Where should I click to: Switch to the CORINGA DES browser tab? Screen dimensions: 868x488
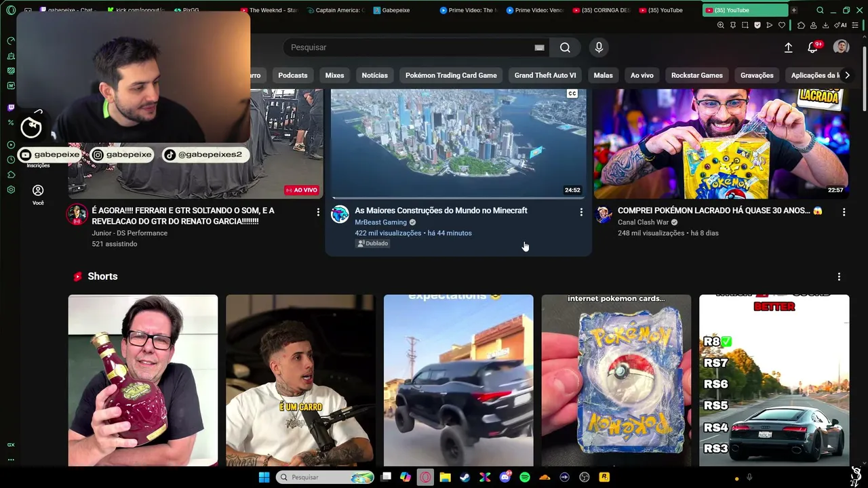601,10
